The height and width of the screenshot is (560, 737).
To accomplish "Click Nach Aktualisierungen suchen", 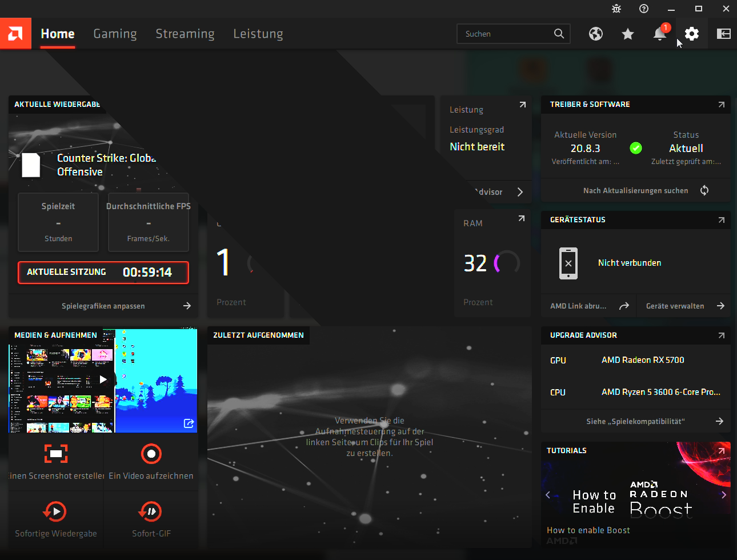I will click(636, 190).
